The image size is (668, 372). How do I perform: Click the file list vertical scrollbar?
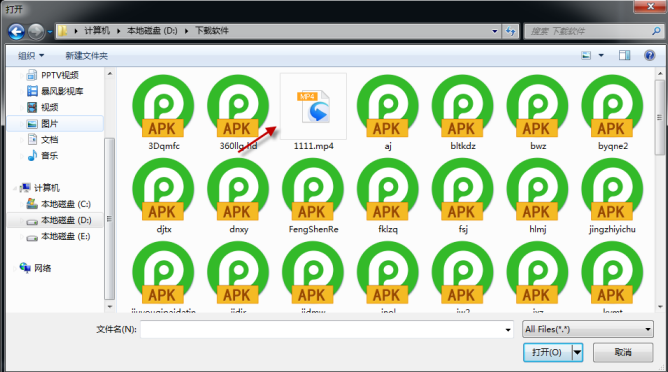point(660,190)
